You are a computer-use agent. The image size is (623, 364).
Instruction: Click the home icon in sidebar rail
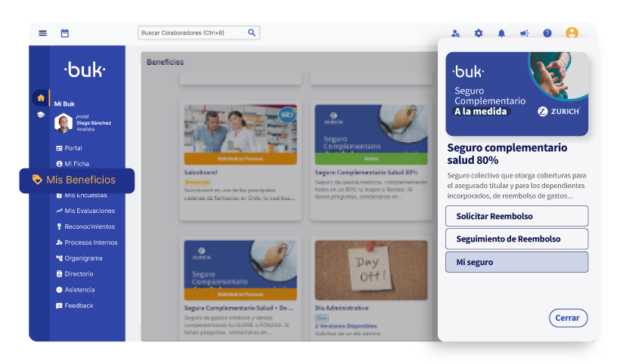(x=41, y=97)
